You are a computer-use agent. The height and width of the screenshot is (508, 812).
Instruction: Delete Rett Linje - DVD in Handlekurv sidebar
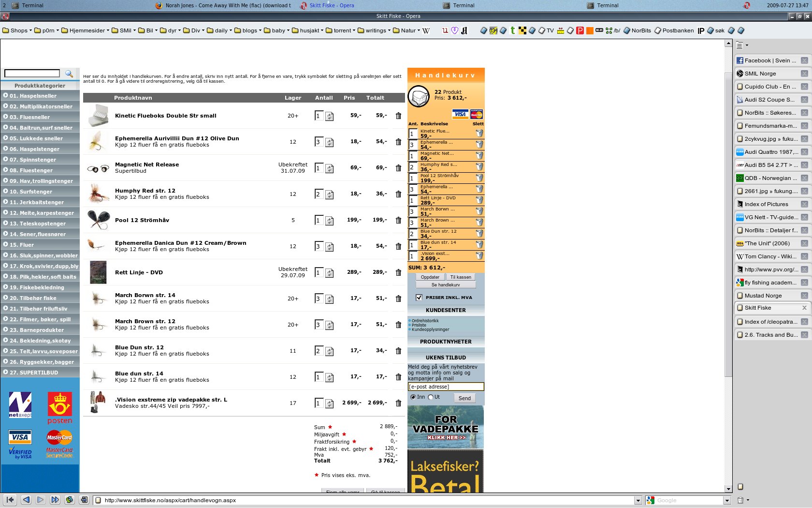(479, 200)
